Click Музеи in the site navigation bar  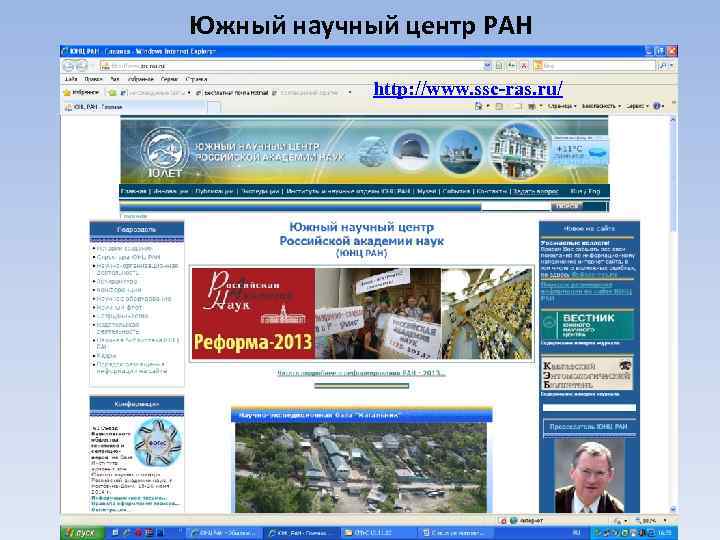[x=427, y=191]
